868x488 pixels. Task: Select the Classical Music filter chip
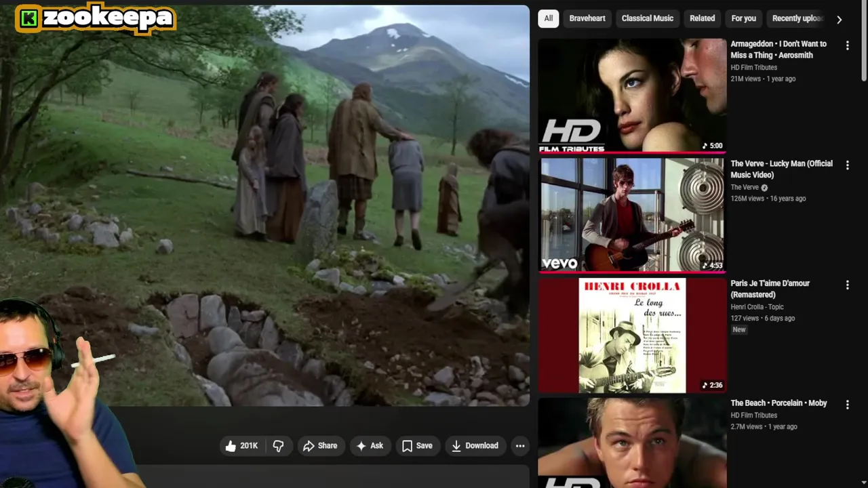pos(648,18)
